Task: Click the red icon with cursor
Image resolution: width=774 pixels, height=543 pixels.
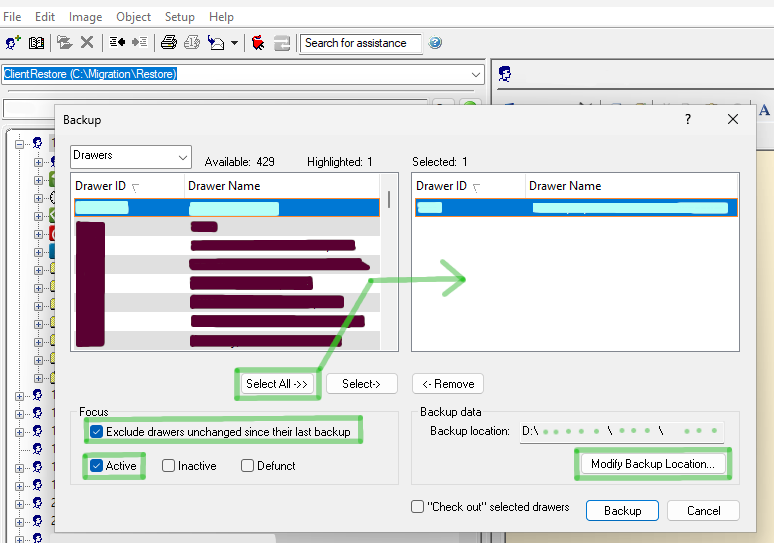Action: click(x=258, y=43)
